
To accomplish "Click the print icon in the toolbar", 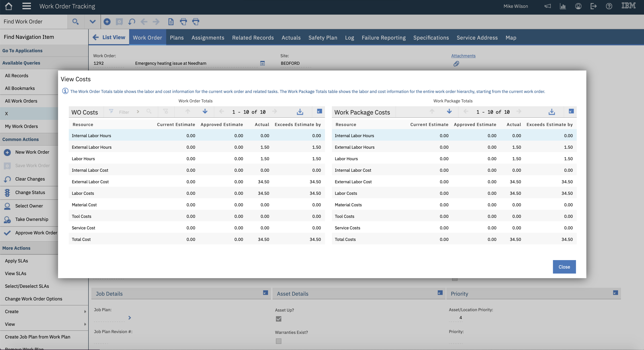I will [183, 22].
